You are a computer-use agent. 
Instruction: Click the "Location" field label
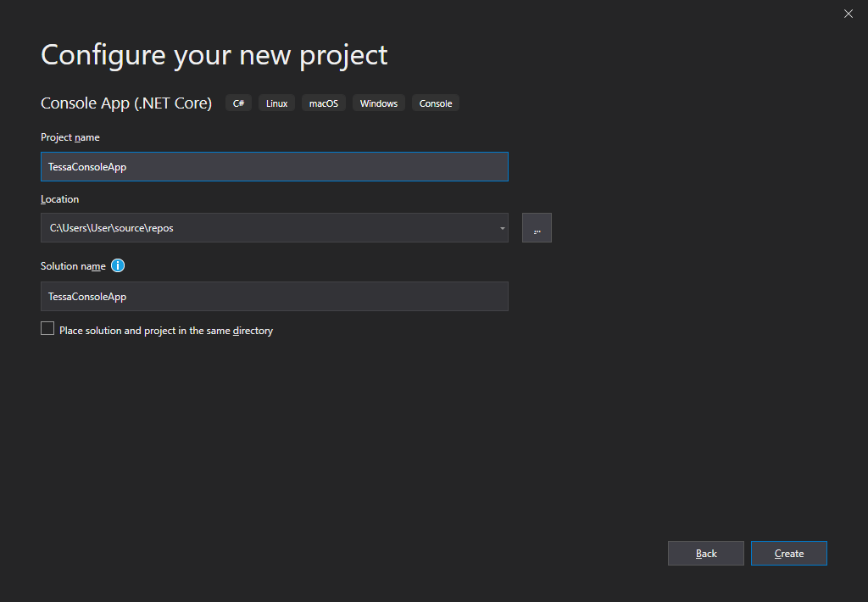59,199
